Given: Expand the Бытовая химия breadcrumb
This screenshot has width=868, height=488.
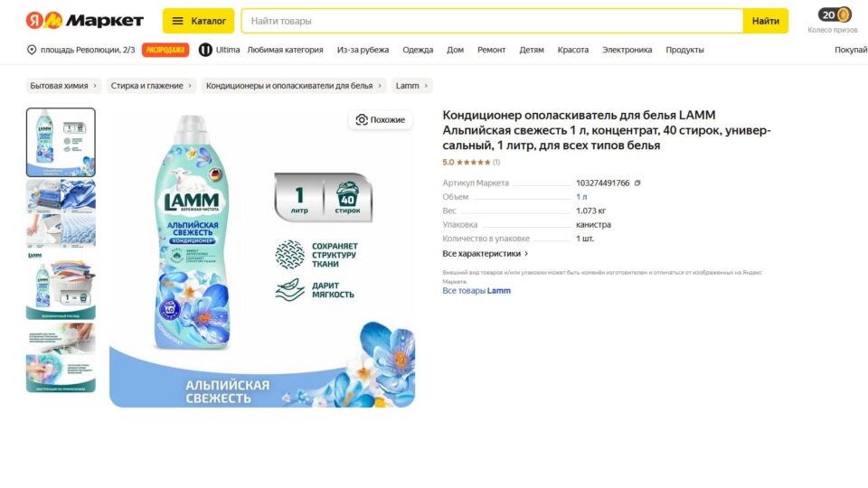Looking at the screenshot, I should click(x=64, y=86).
